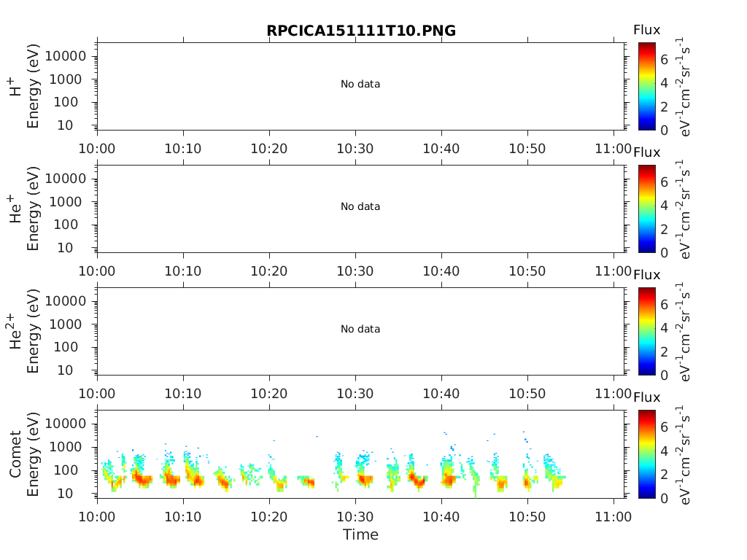Click the 'Flux' label above the Comet colorbar
The image size is (747, 560).
click(x=646, y=397)
